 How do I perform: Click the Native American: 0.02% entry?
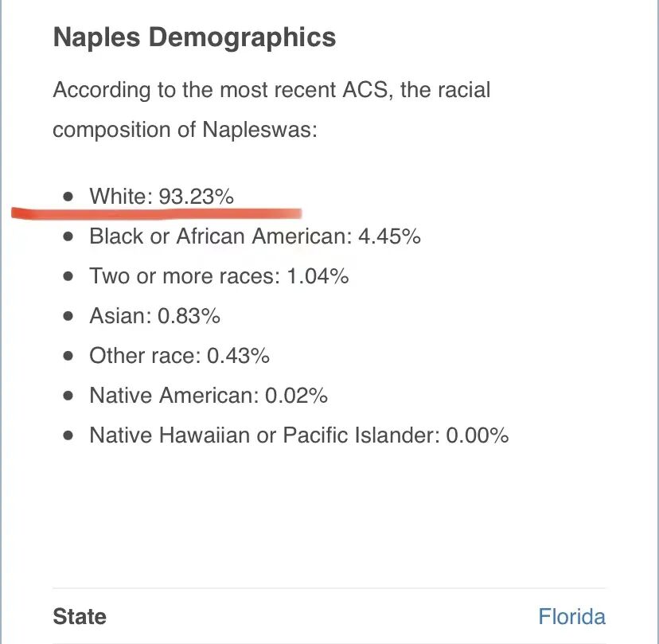209,395
